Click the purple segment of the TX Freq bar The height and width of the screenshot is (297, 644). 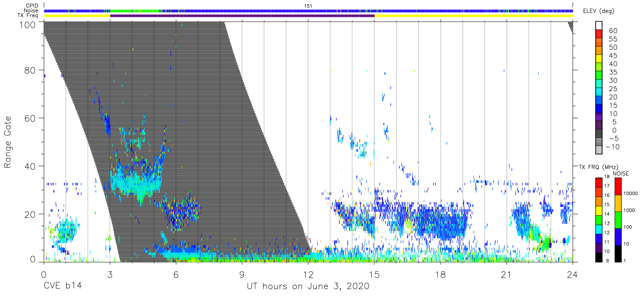242,16
